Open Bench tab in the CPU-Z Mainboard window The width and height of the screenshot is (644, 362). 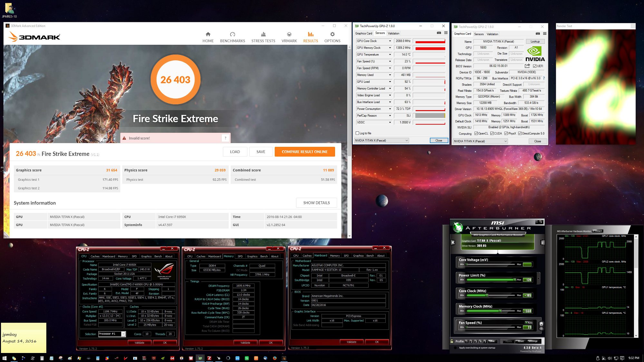(x=370, y=256)
